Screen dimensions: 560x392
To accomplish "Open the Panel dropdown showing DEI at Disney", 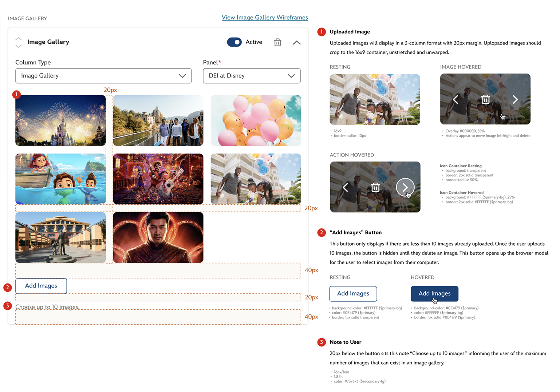I will click(x=252, y=76).
